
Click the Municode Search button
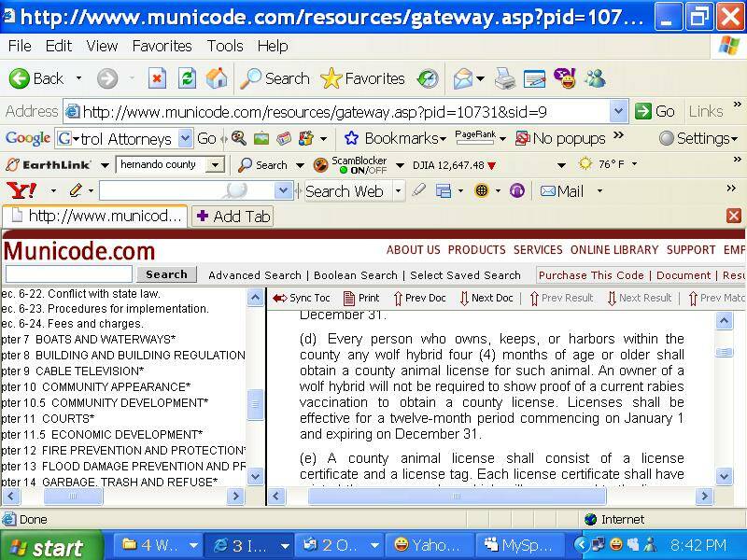coord(166,274)
